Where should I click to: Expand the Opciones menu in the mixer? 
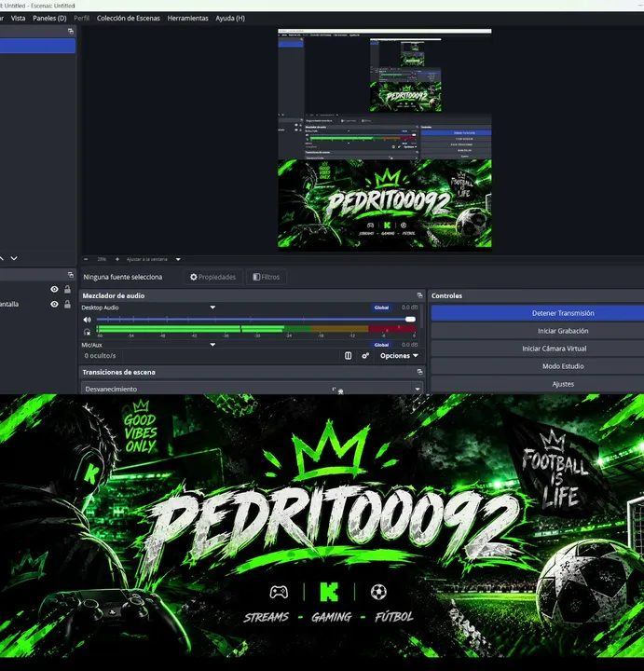(x=399, y=356)
